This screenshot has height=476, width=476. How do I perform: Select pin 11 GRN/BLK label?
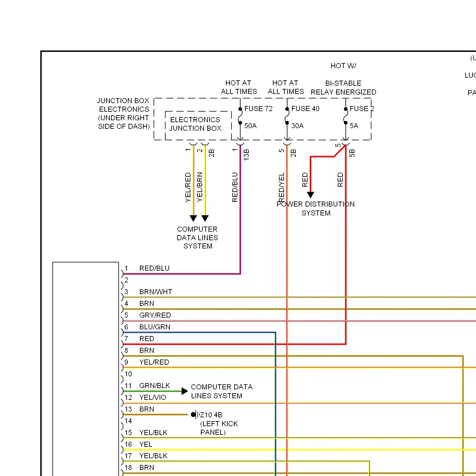click(155, 386)
